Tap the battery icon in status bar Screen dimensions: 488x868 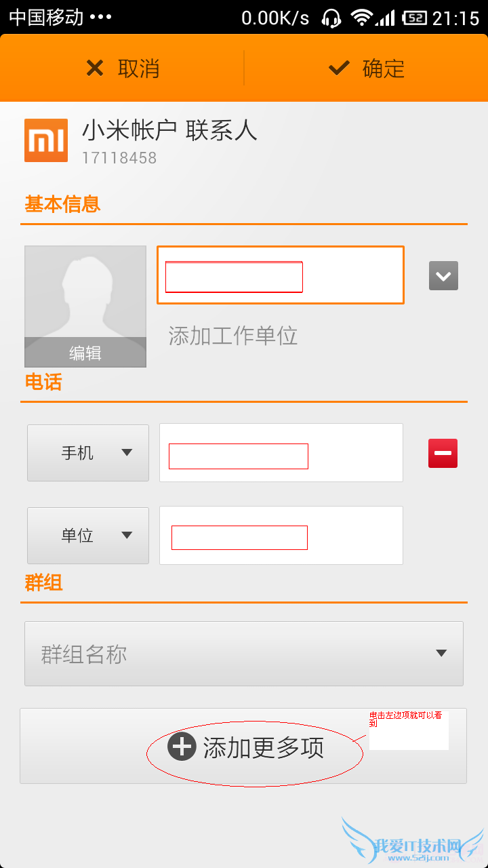point(414,18)
